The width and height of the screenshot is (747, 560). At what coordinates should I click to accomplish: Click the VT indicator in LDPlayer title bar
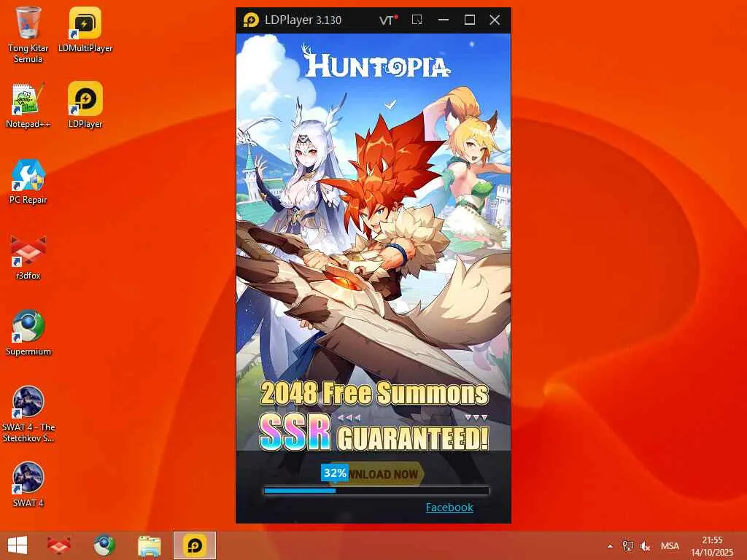[x=388, y=20]
